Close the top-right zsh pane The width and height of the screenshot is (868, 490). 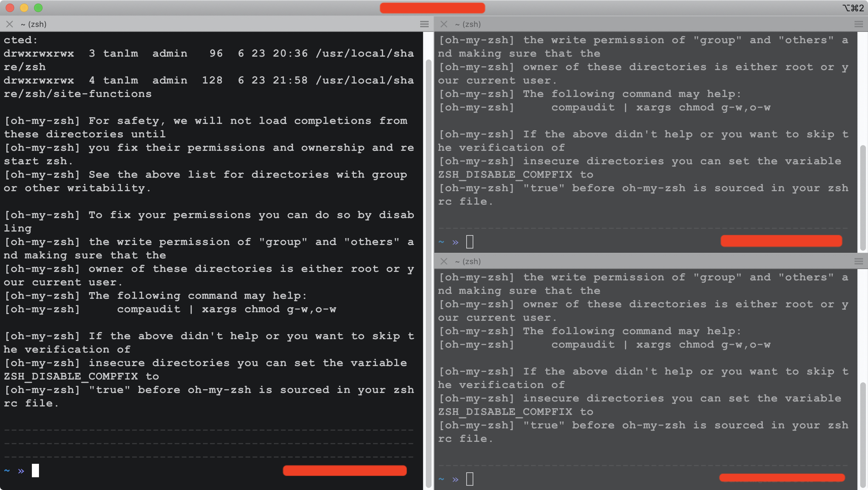coord(444,24)
